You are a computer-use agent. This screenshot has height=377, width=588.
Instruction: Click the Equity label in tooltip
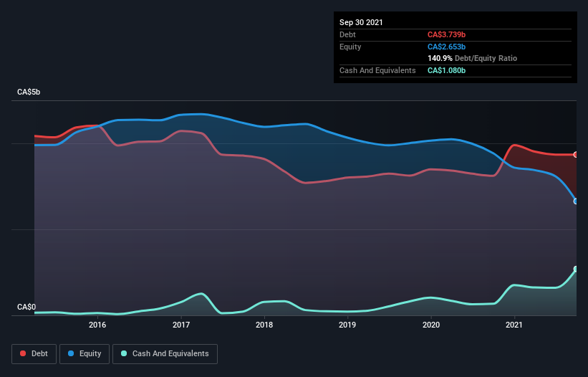[x=350, y=47]
